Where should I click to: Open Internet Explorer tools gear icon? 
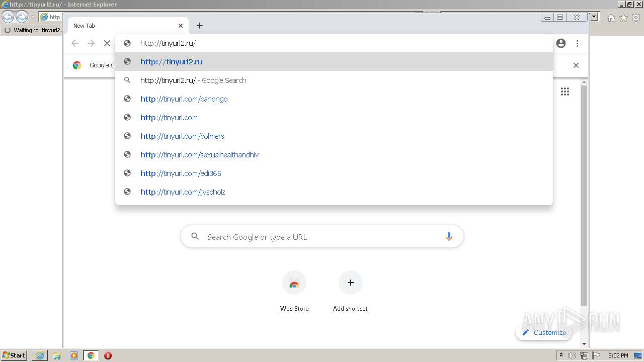pos(636,18)
